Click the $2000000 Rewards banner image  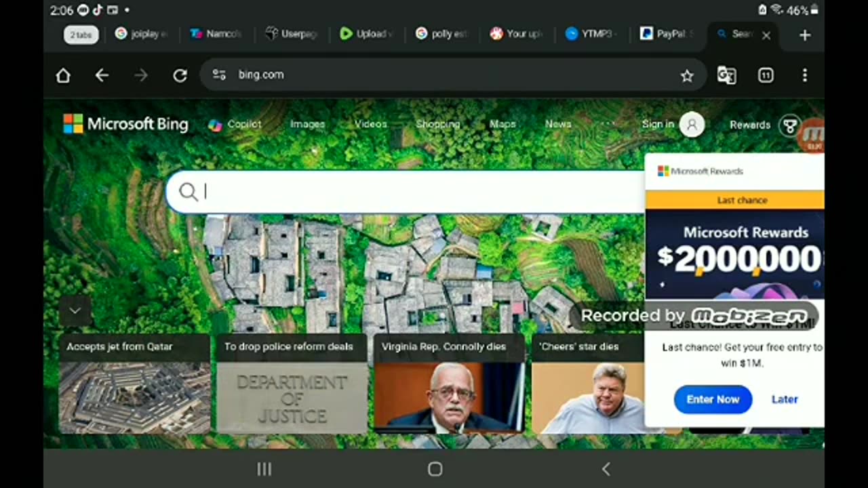coord(735,254)
